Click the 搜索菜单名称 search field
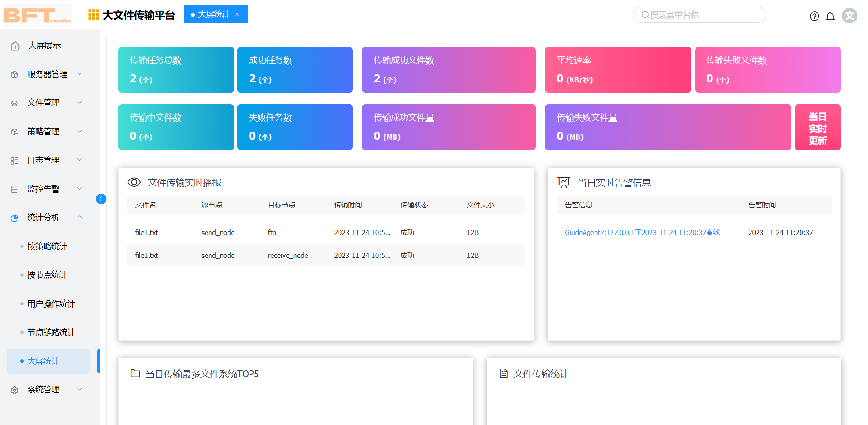 pyautogui.click(x=699, y=15)
